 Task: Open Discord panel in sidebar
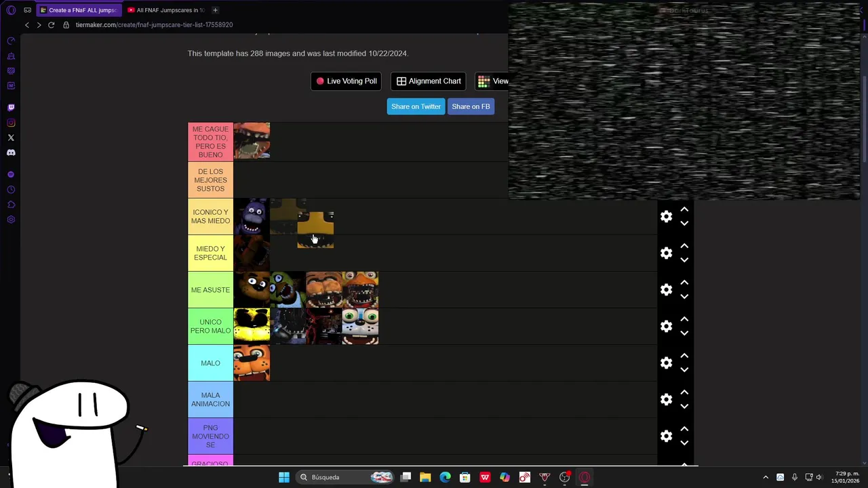coord(11,152)
